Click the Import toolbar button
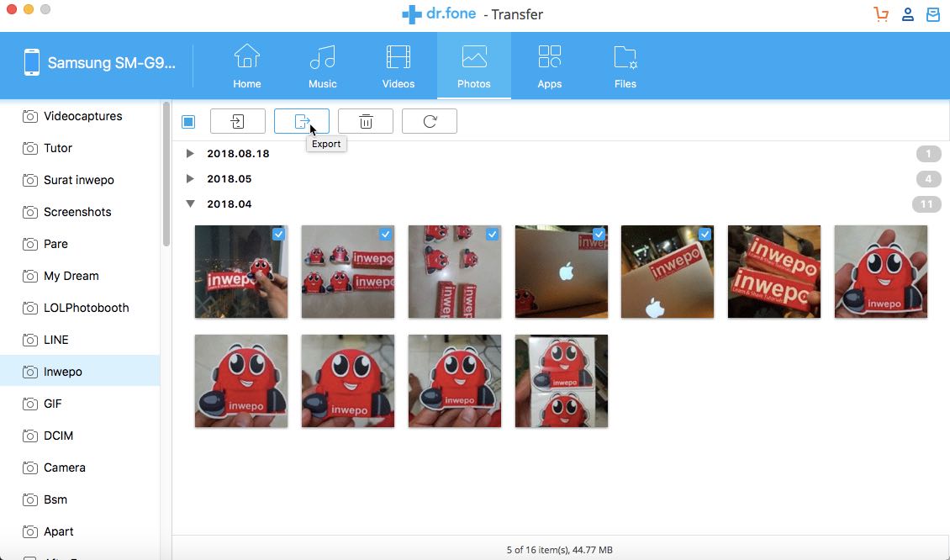This screenshot has height=560, width=950. click(x=237, y=121)
